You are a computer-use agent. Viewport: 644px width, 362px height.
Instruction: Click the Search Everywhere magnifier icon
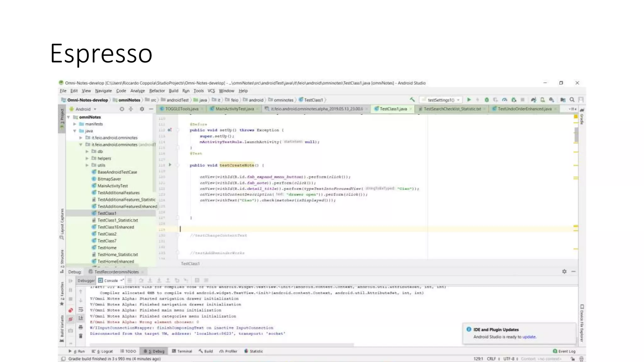572,100
